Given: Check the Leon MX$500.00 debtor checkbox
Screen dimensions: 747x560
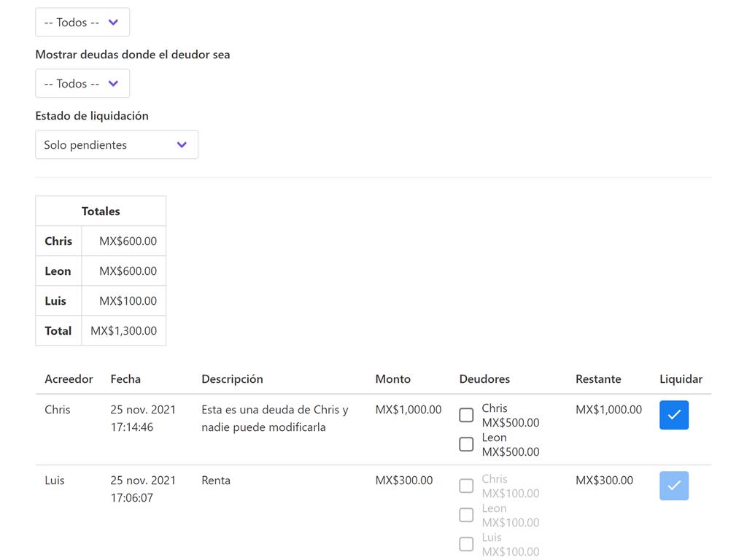Looking at the screenshot, I should pos(466,444).
